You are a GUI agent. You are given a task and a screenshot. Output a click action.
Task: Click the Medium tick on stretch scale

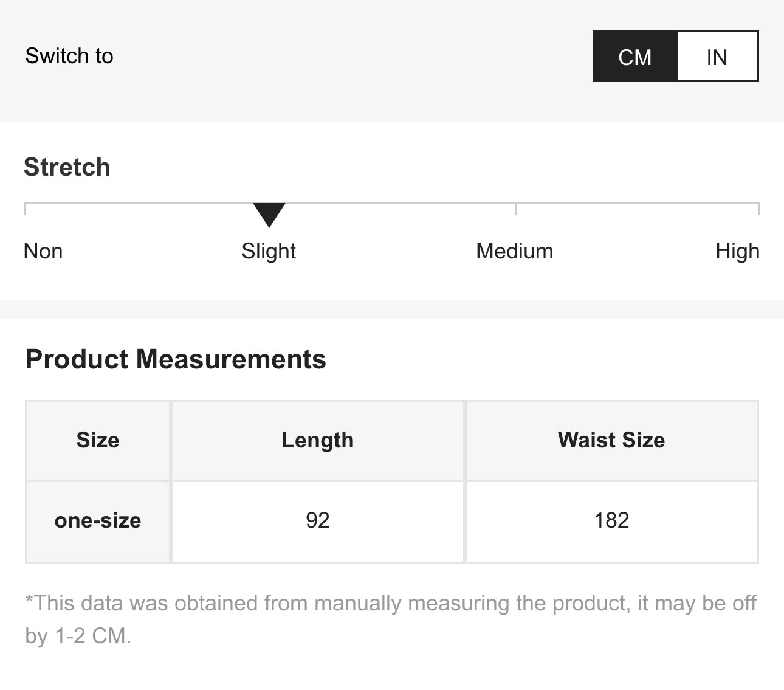coord(515,208)
